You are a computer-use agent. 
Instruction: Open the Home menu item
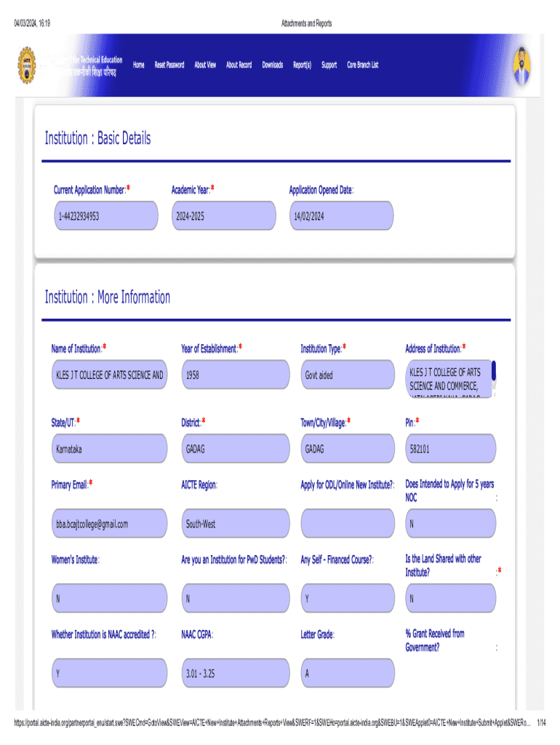pos(139,65)
